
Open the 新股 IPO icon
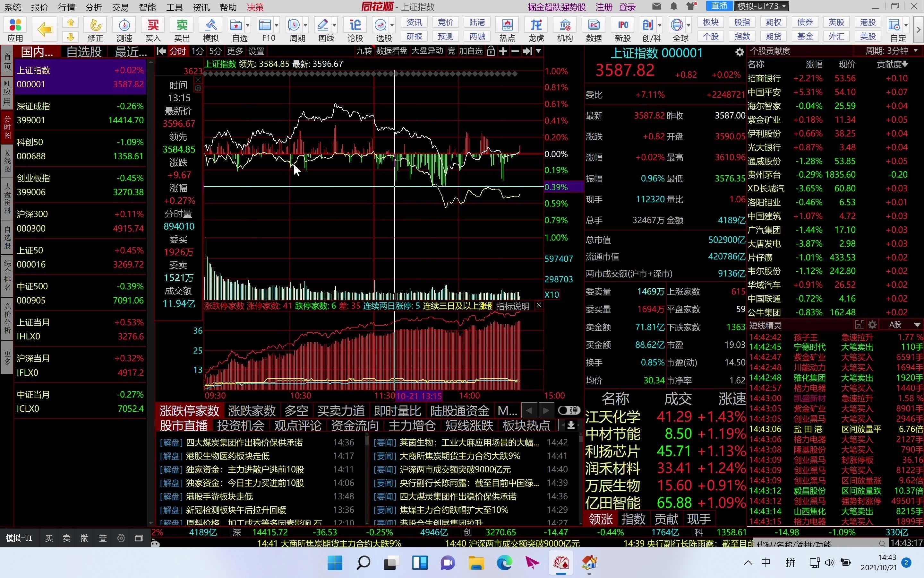coord(623,30)
